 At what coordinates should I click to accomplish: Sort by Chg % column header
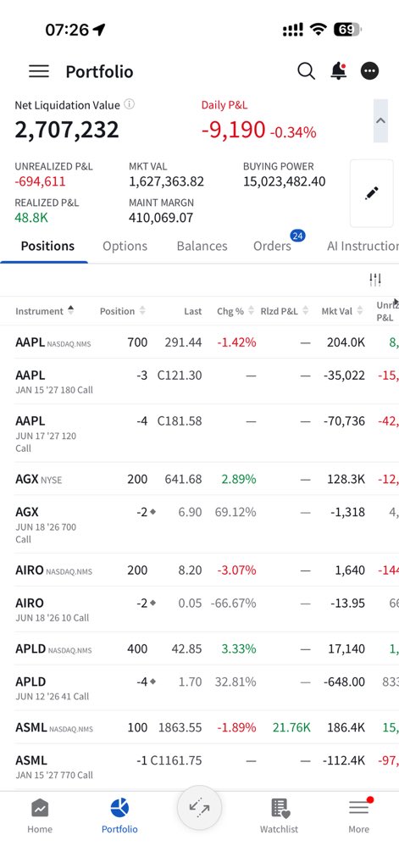tap(236, 311)
